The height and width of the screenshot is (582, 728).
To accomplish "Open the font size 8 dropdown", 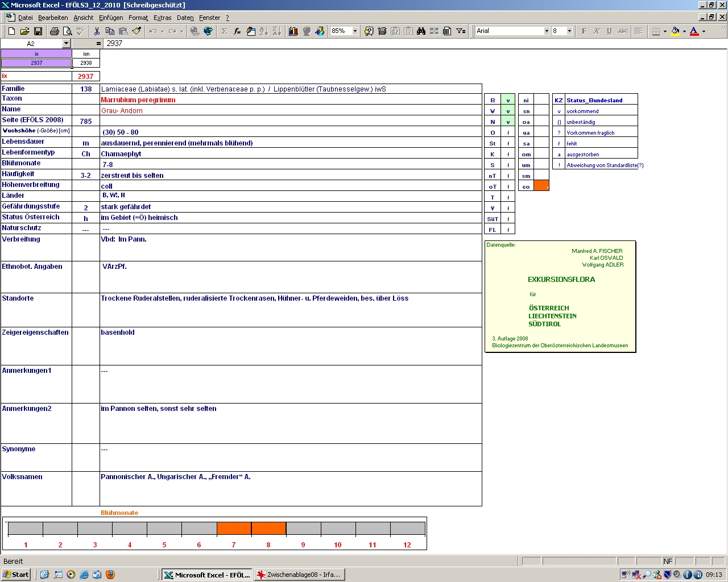I will click(x=569, y=31).
